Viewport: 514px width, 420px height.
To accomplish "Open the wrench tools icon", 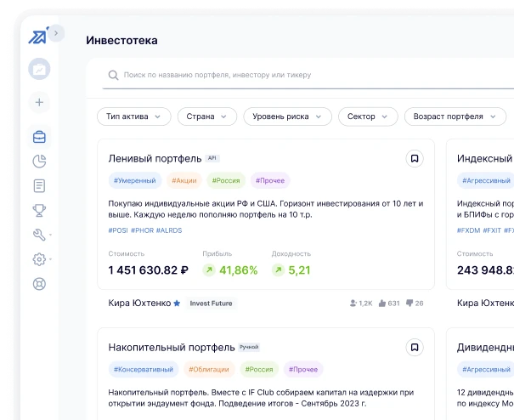I will point(39,235).
